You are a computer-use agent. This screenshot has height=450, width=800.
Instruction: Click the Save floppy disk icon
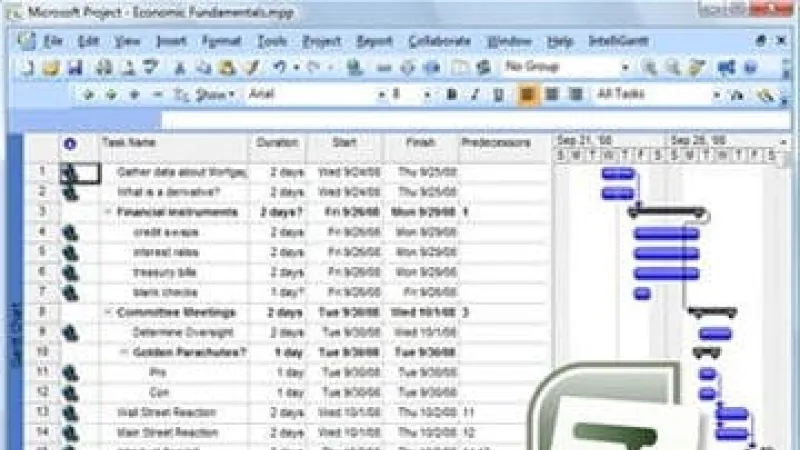tap(74, 67)
